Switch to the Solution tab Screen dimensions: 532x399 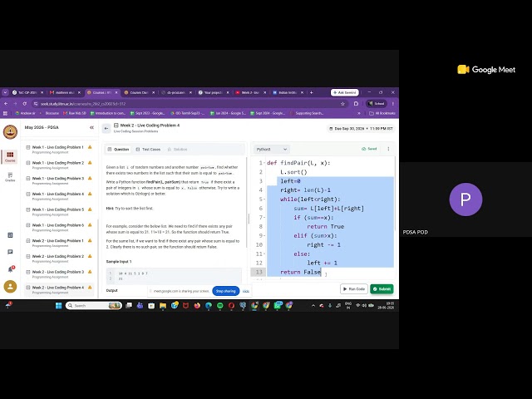[177, 150]
